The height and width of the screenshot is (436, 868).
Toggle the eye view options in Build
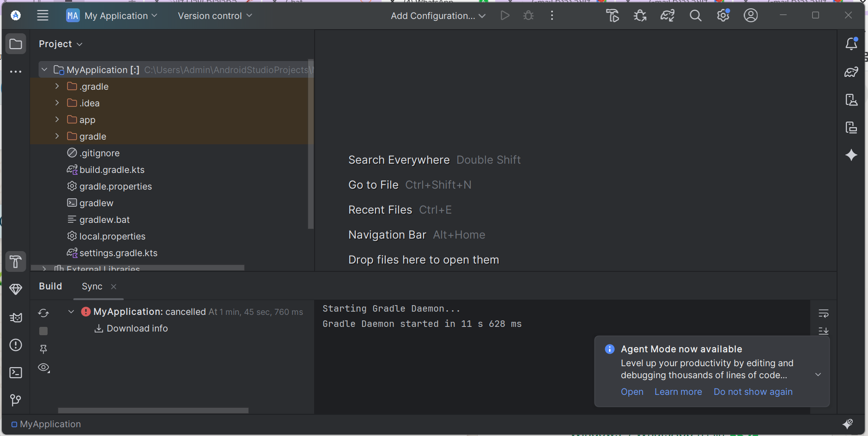click(x=44, y=368)
